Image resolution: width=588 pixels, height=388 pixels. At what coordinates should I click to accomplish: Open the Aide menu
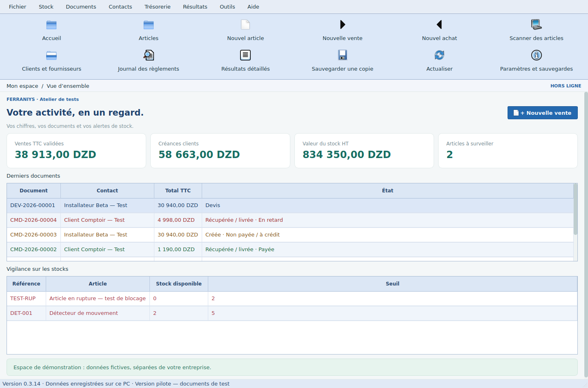(x=253, y=7)
